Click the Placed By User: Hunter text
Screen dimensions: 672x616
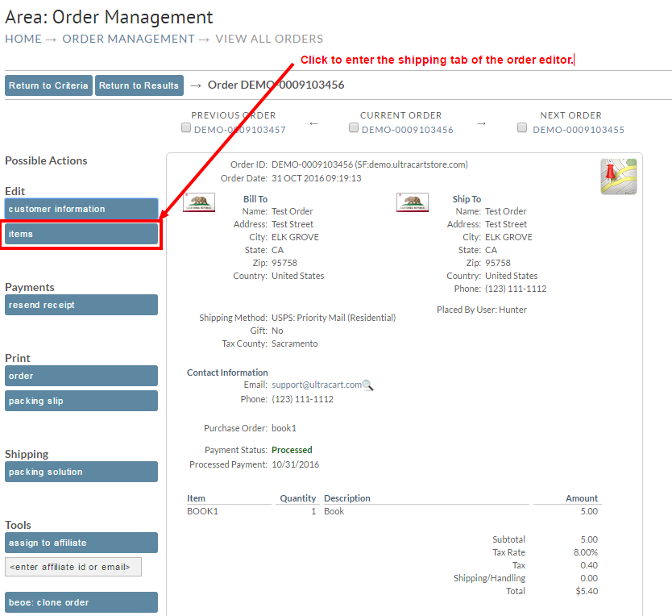pyautogui.click(x=482, y=310)
